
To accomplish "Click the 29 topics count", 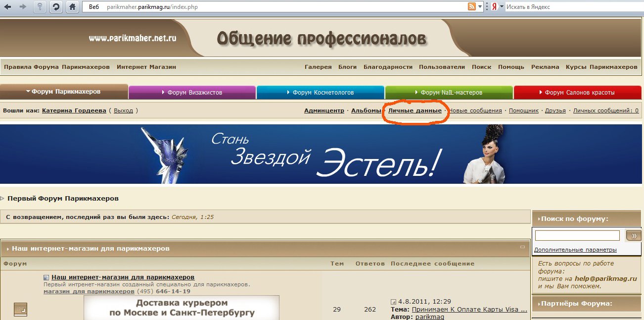I will 337,309.
